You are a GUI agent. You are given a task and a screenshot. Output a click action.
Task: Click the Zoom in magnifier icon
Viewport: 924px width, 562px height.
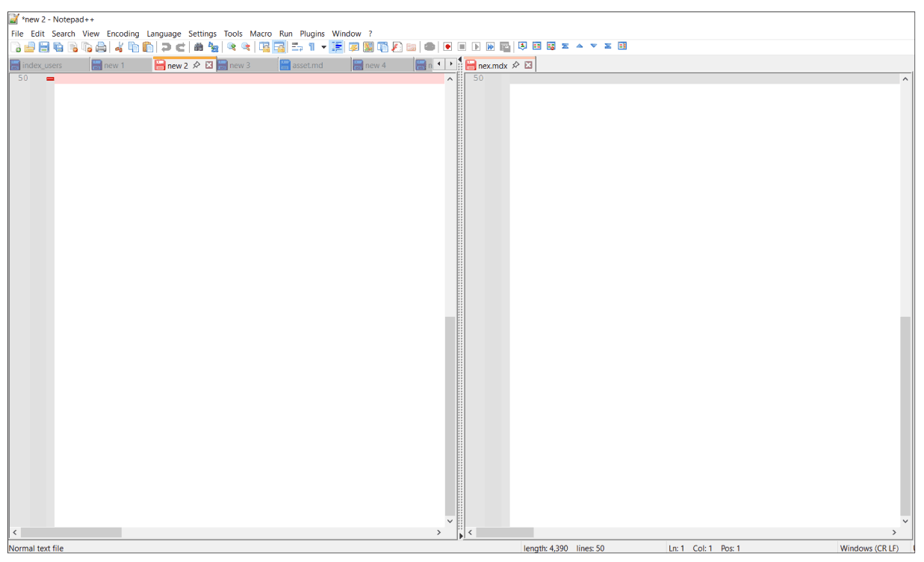coord(232,47)
